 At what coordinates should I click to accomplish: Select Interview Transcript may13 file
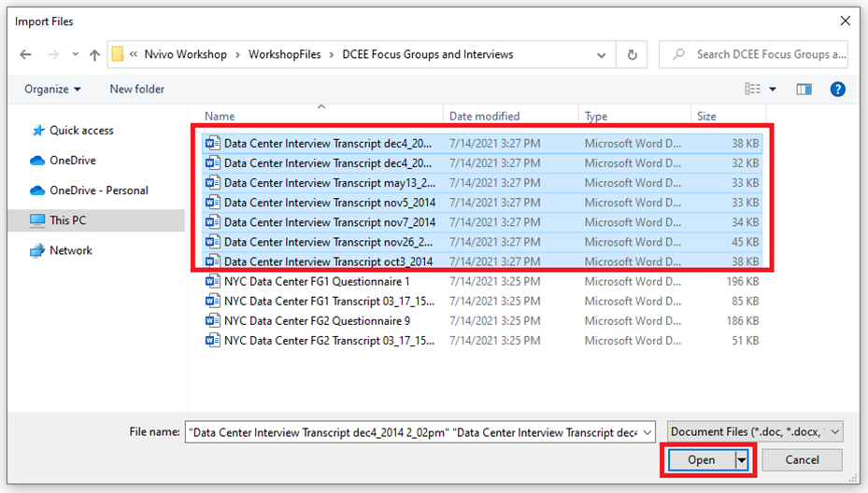[x=482, y=183]
